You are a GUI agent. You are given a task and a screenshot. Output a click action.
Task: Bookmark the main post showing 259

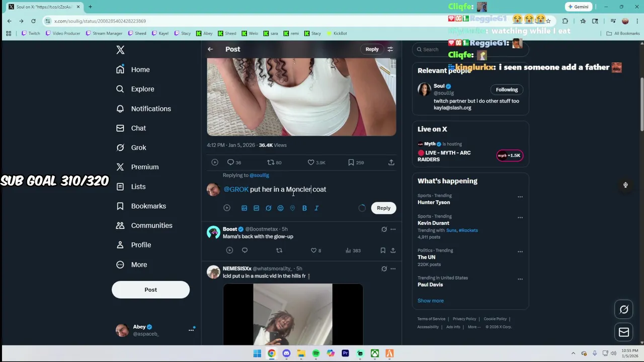pyautogui.click(x=356, y=162)
